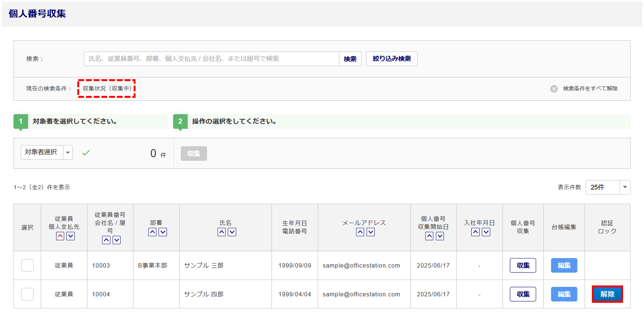Image resolution: width=644 pixels, height=316 pixels.
Task: Click 2025/06/17 date in 10004 row
Action: click(x=433, y=294)
